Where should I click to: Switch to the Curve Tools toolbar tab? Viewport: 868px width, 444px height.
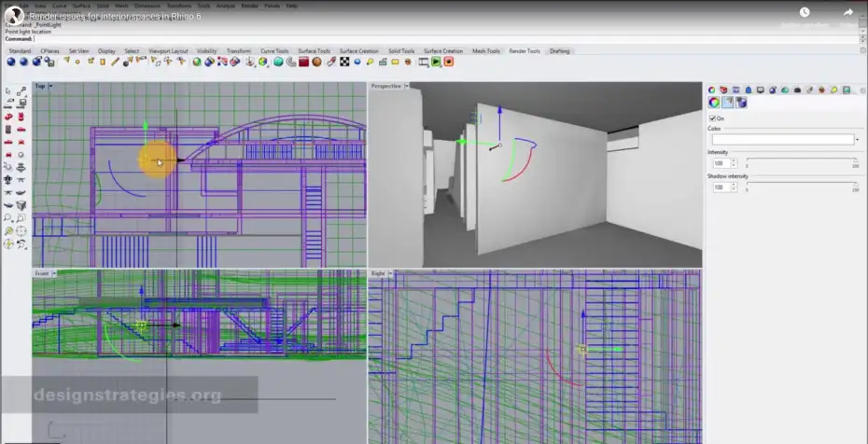[274, 51]
